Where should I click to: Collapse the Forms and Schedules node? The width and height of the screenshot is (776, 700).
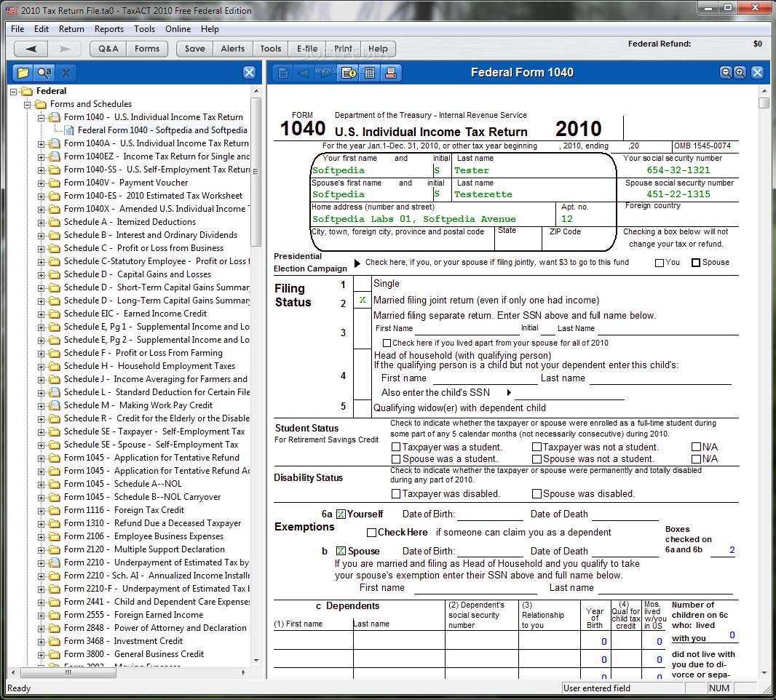(x=28, y=104)
